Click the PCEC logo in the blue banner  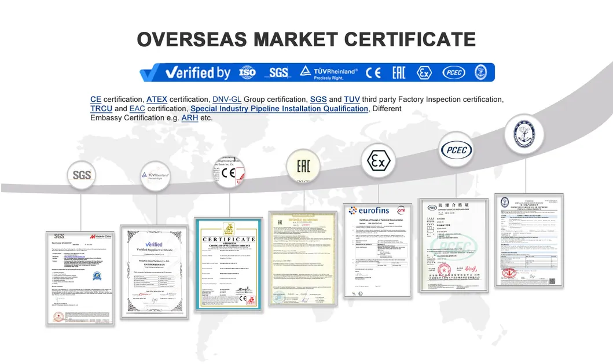[453, 72]
